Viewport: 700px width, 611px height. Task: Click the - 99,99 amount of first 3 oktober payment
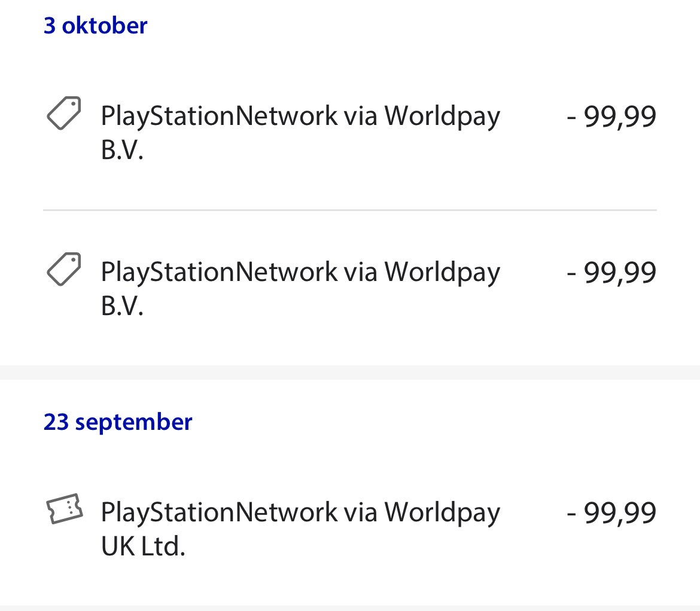click(x=611, y=116)
